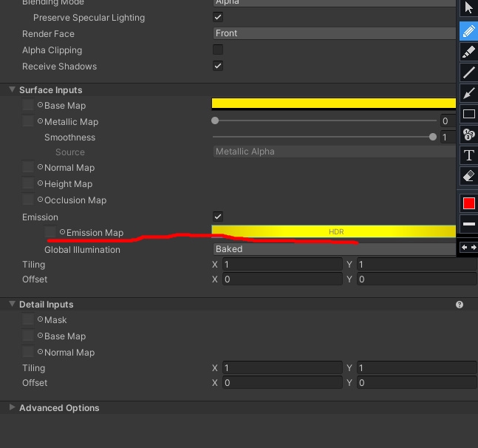Select the rectangle shape tool
Image resolution: width=478 pixels, height=448 pixels.
(468, 114)
